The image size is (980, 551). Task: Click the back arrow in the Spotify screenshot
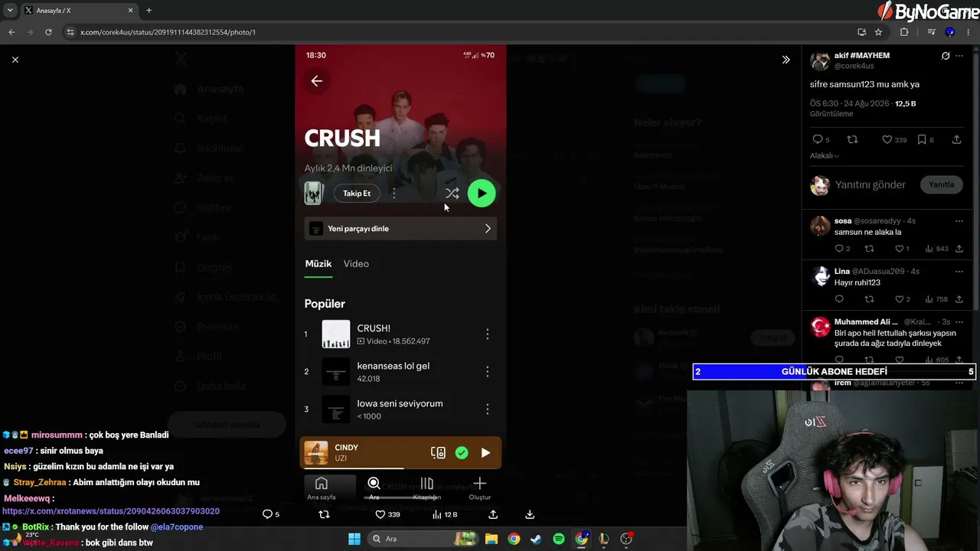pos(317,80)
